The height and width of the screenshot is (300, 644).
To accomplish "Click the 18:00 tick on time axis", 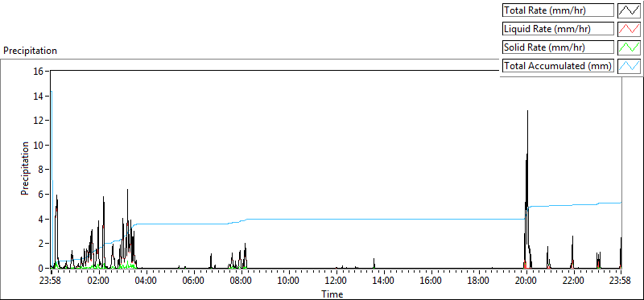I will point(478,282).
